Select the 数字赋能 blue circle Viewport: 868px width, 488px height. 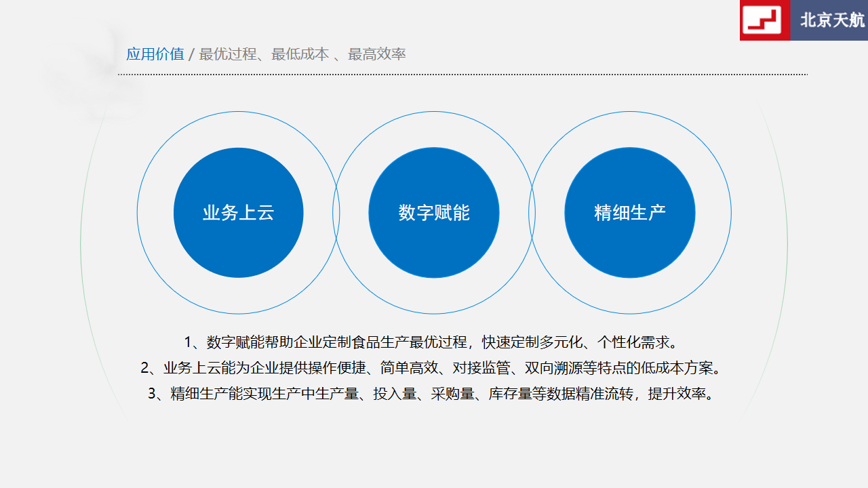coord(434,213)
